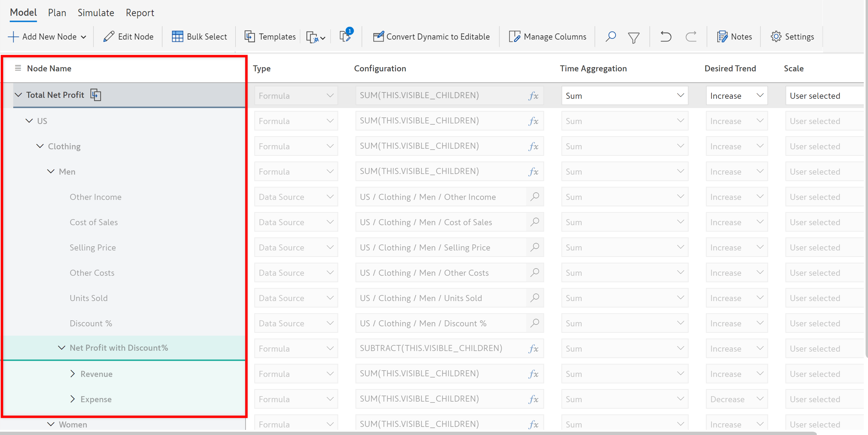
Task: Expand the Revenue node
Action: point(73,374)
